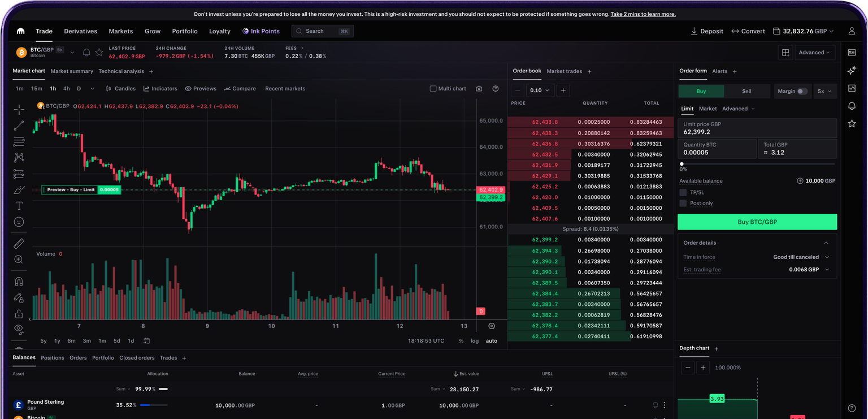
Task: Click the Search box in the top bar
Action: (323, 31)
